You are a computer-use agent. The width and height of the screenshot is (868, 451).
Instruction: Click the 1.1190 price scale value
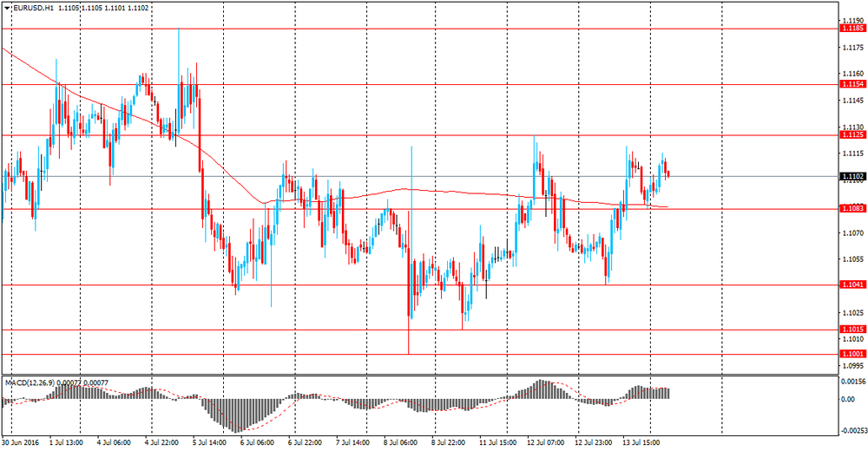(x=852, y=21)
